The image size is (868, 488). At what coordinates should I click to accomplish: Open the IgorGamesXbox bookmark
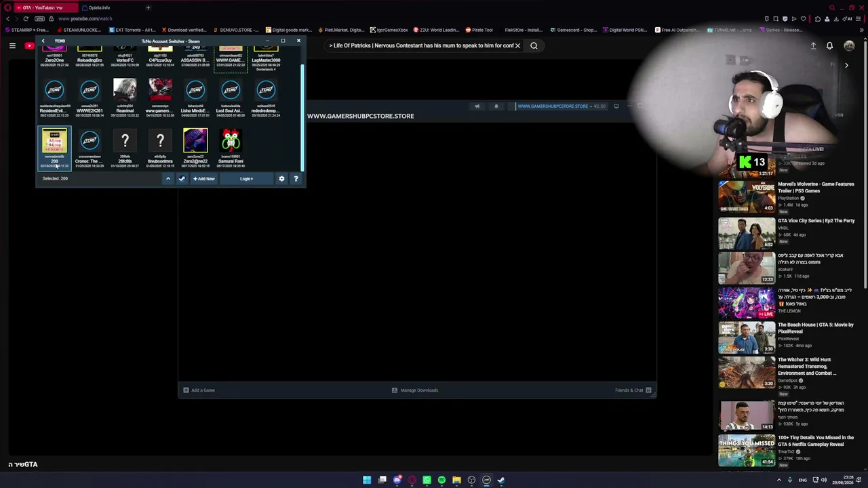coord(389,30)
